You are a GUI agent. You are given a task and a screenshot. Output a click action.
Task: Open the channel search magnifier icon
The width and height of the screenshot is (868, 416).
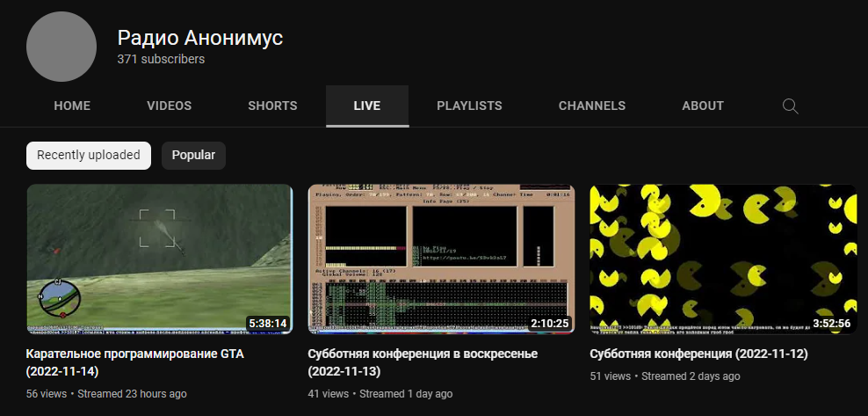click(x=790, y=106)
